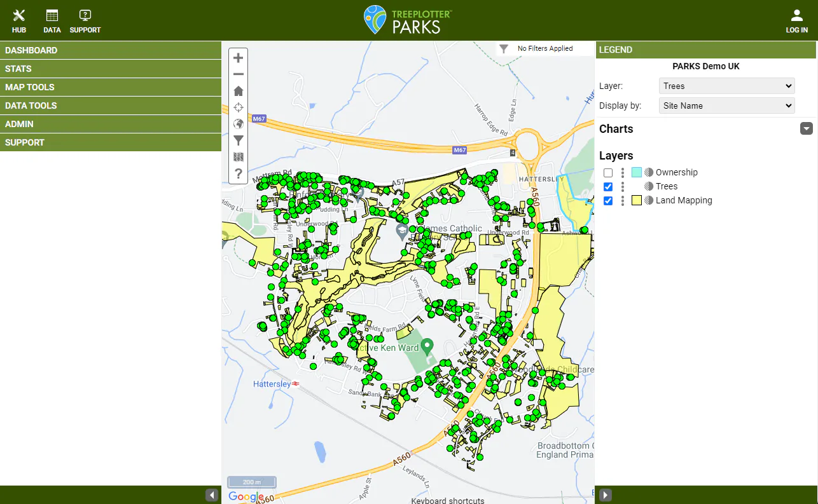Viewport: 818px width, 504px height.
Task: Open the map overview tool below the funnel
Action: coord(238,156)
